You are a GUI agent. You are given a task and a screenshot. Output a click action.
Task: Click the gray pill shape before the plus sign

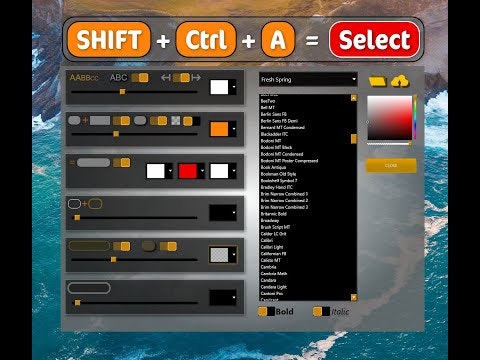click(x=74, y=120)
